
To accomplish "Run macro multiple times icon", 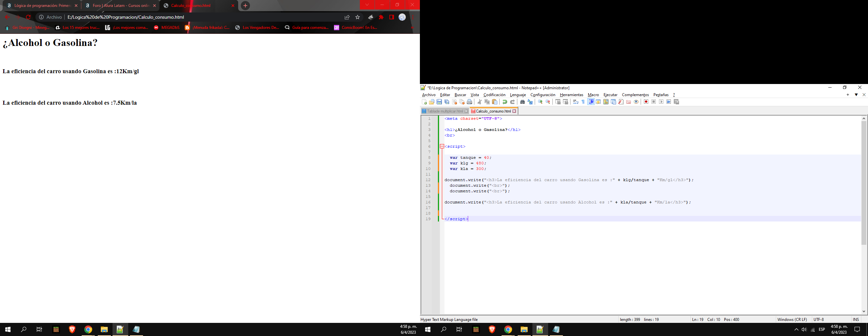I will click(669, 102).
